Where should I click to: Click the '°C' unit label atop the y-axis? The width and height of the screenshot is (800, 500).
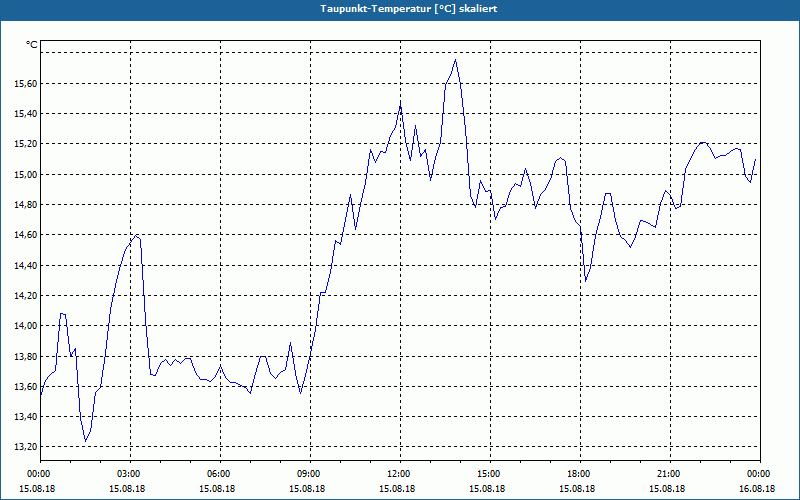pyautogui.click(x=32, y=45)
